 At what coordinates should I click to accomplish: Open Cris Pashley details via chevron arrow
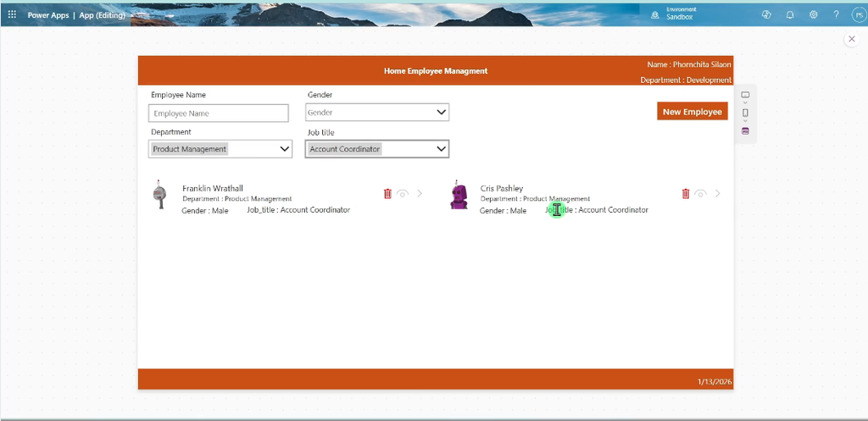[718, 194]
